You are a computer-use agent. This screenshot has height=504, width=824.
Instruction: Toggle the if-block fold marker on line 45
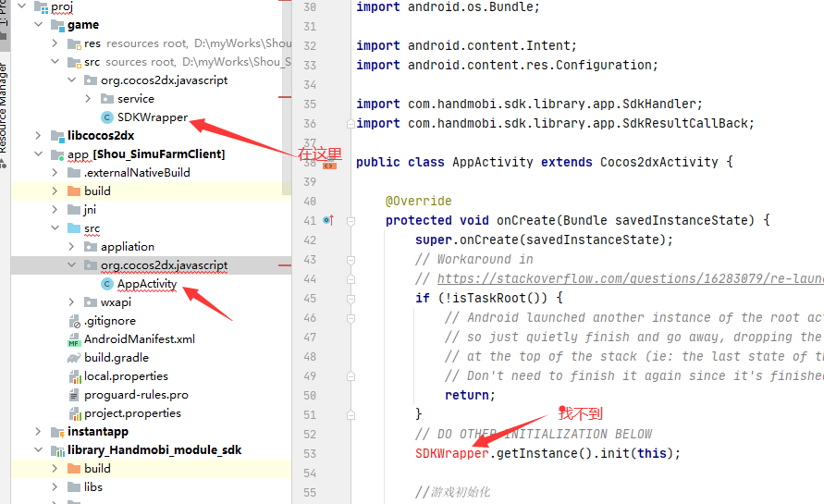click(351, 299)
